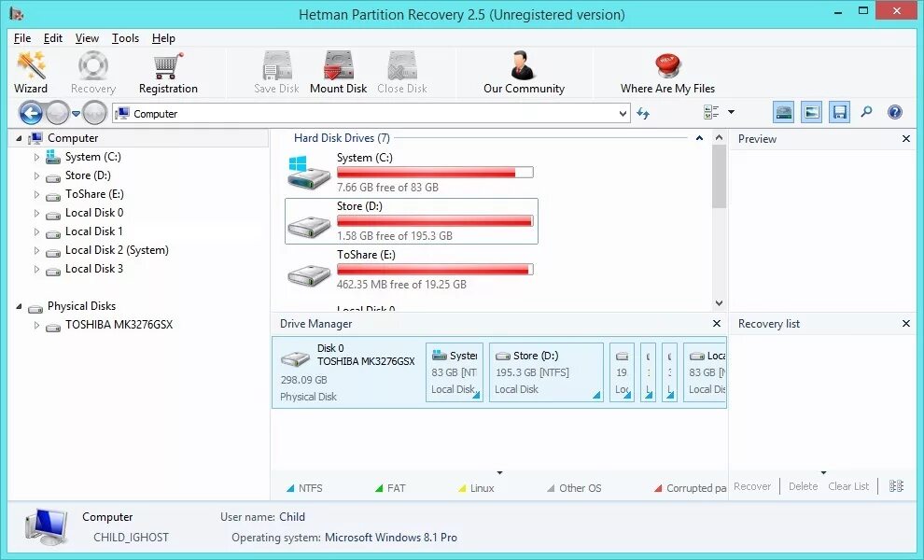The width and height of the screenshot is (924, 560).
Task: Open the search magnifier tool
Action: pos(866,111)
